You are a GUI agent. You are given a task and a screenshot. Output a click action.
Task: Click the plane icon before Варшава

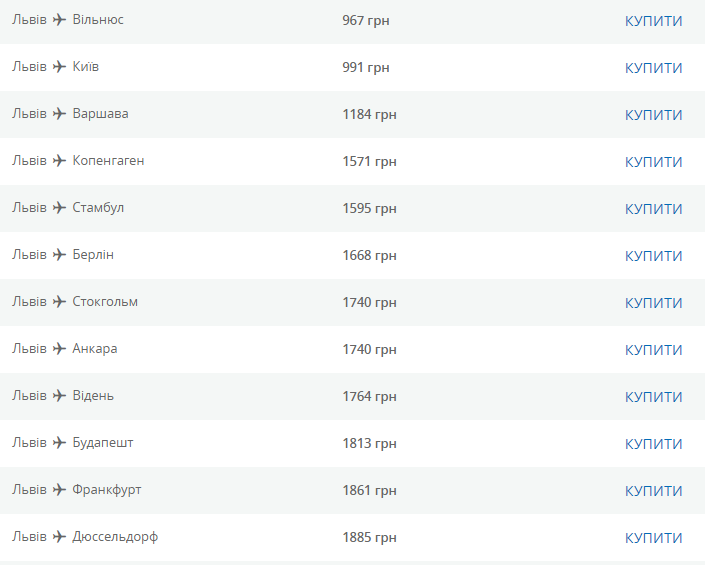(59, 114)
